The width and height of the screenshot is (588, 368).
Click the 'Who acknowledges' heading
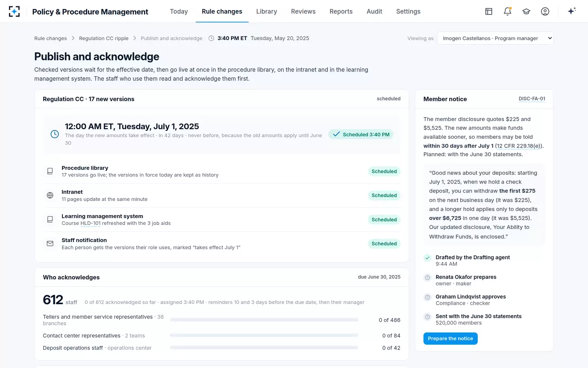pos(71,277)
